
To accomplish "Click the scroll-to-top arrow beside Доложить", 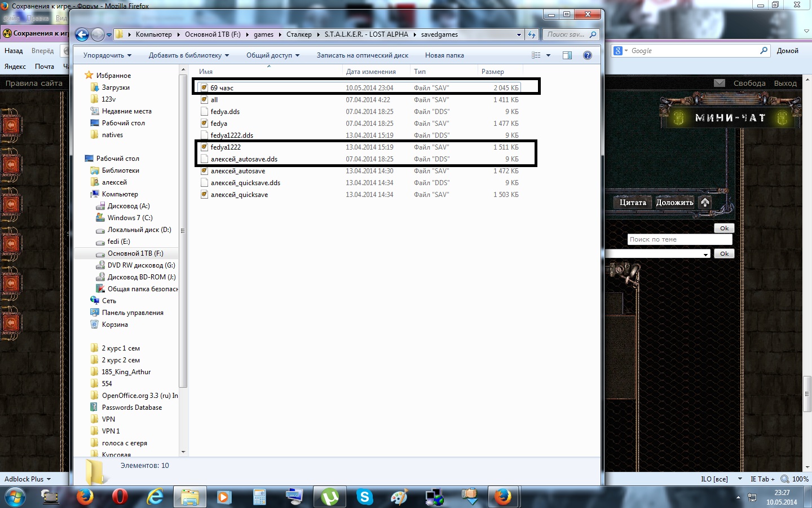I will 705,202.
